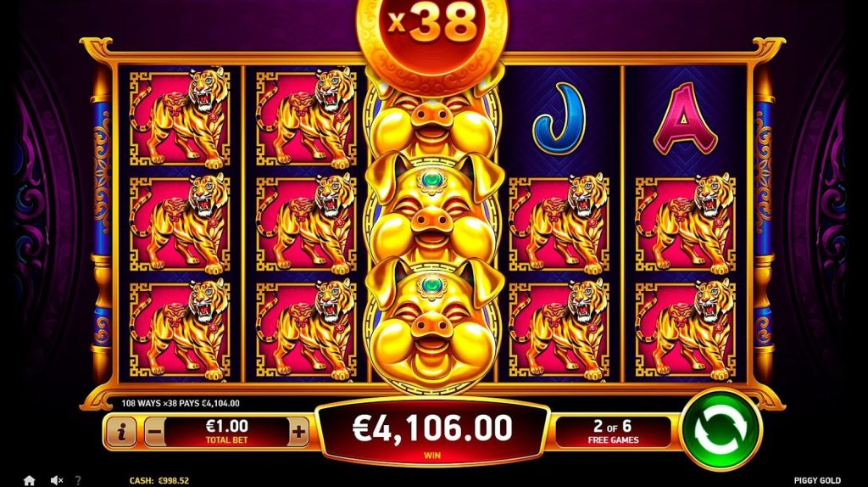Click the x38 multiplier coin
The image size is (868, 487).
coord(431,33)
